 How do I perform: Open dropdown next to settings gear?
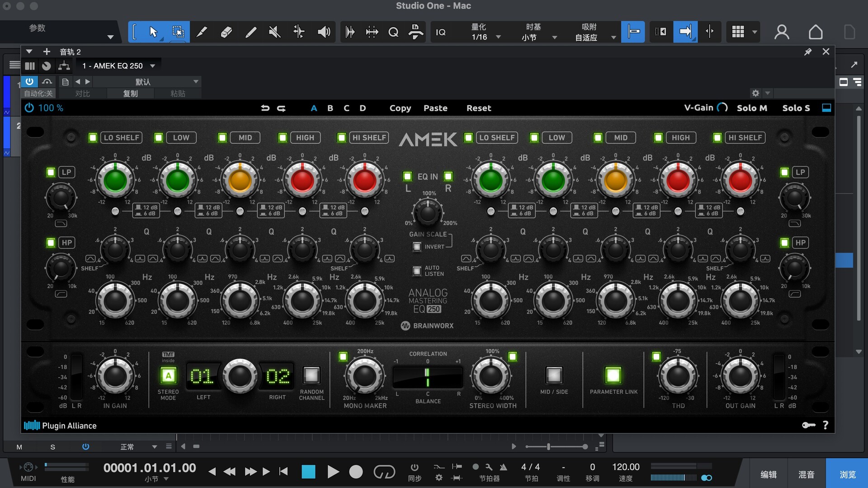tap(767, 93)
